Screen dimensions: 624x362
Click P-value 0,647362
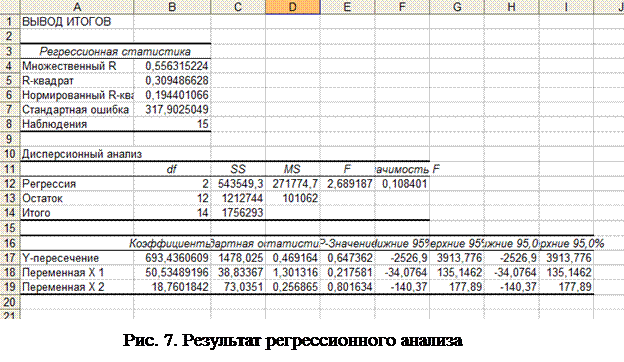[x=347, y=258]
